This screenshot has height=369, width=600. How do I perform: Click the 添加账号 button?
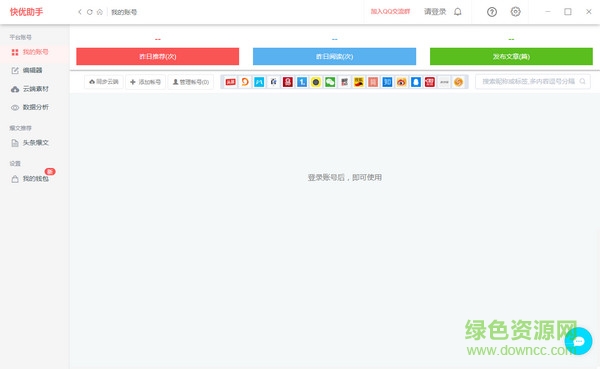tap(145, 82)
